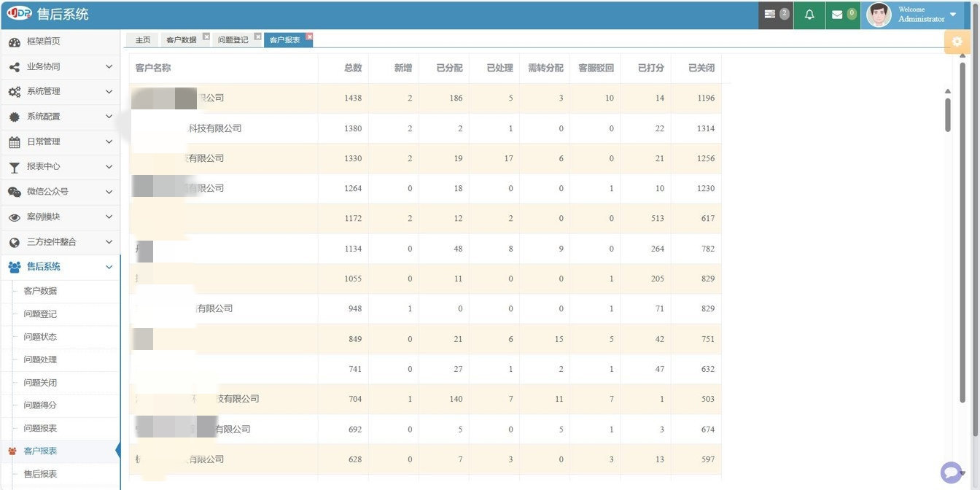Click the administrator avatar picture

tap(879, 15)
